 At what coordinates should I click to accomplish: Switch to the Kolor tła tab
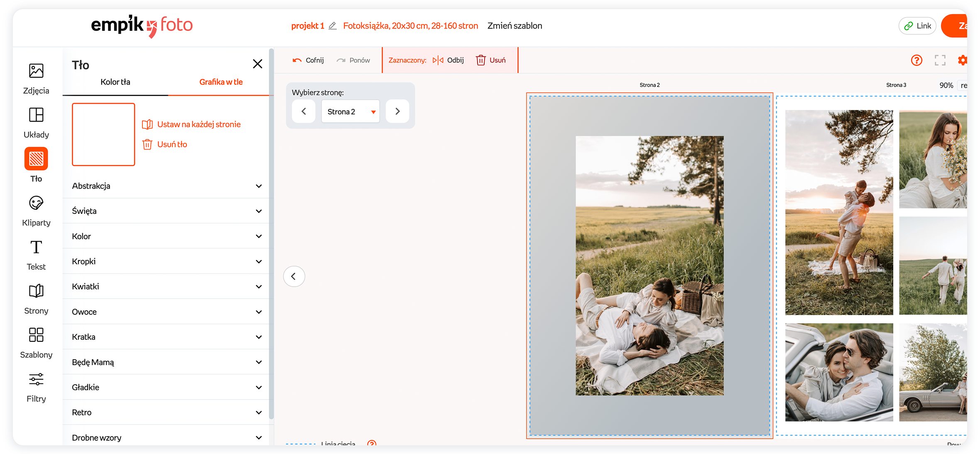[115, 82]
